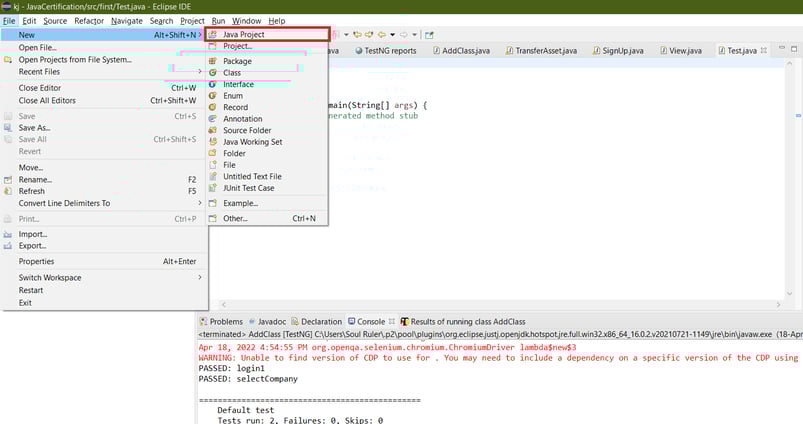Click the File icon in New submenu
The width and height of the screenshot is (803, 424).
(213, 165)
